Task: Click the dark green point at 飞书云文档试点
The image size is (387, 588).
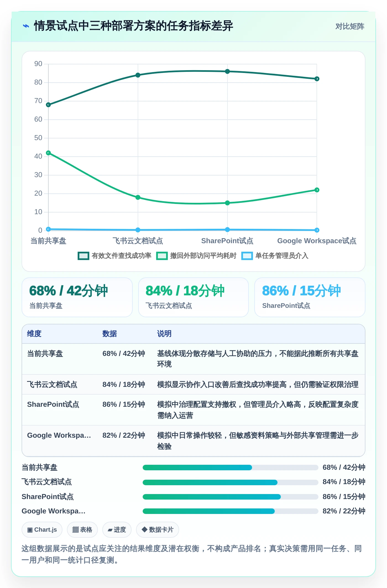Action: [x=138, y=75]
